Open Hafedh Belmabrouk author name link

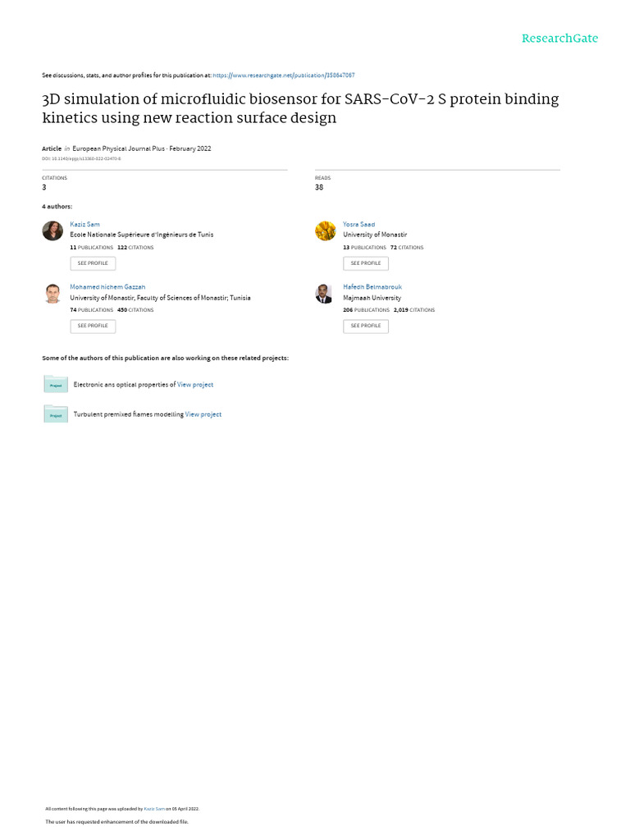372,287
